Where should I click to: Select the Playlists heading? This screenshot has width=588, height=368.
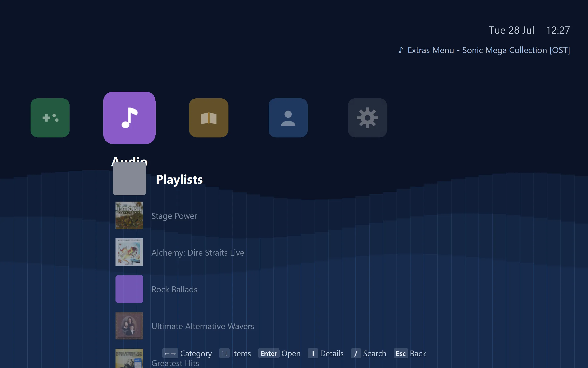click(x=179, y=179)
